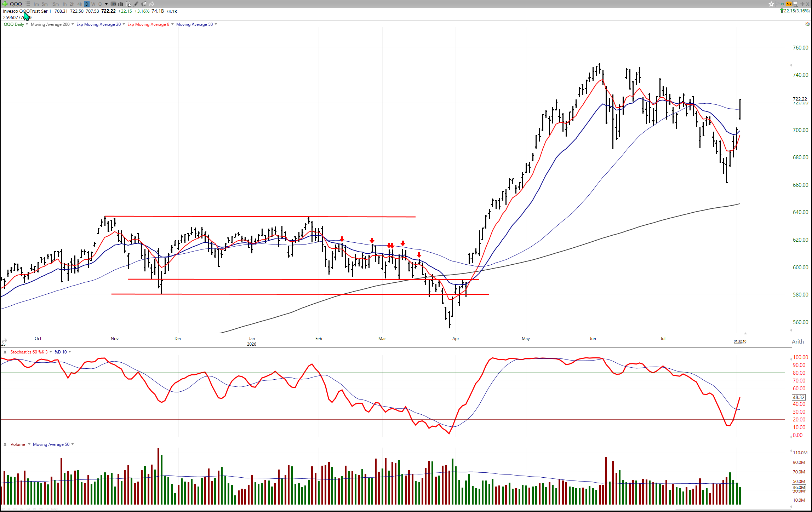812x512 pixels.
Task: Expand the timeframe dropdown arrow after Q
Action: point(106,4)
